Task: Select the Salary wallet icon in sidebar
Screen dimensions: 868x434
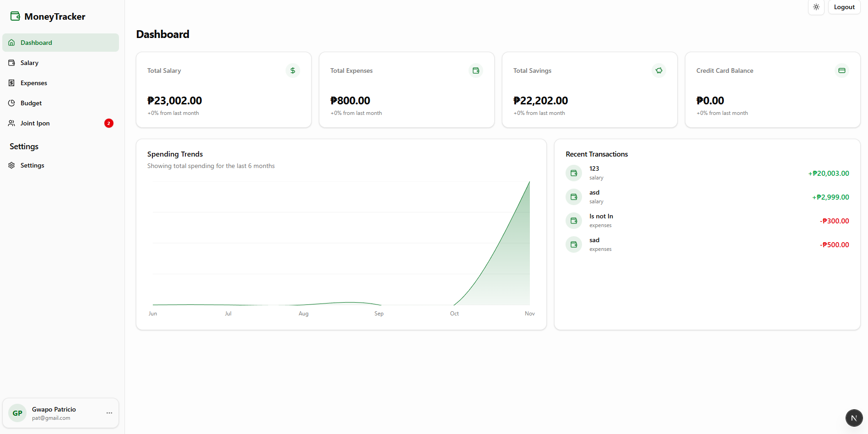Action: click(11, 63)
